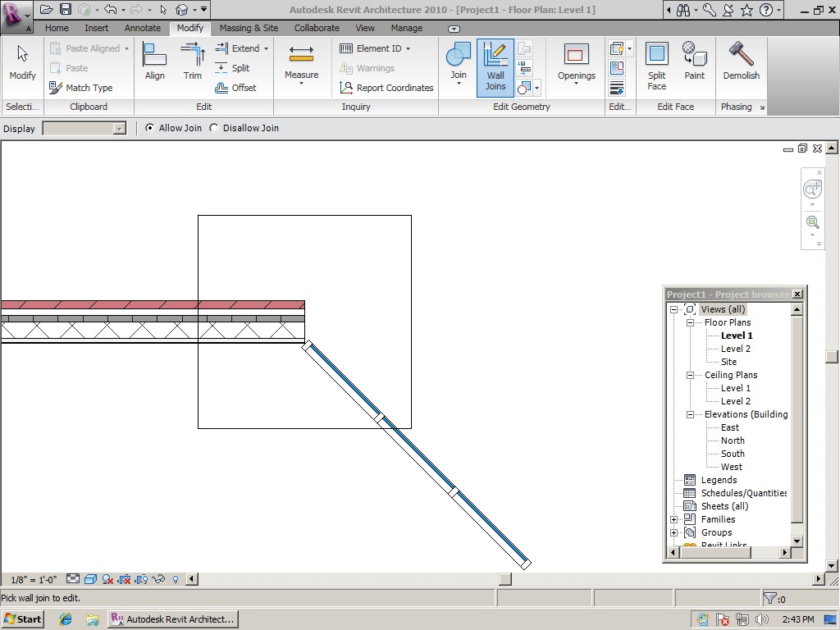The width and height of the screenshot is (840, 630).
Task: Select the Modify arrow tool
Action: click(22, 63)
